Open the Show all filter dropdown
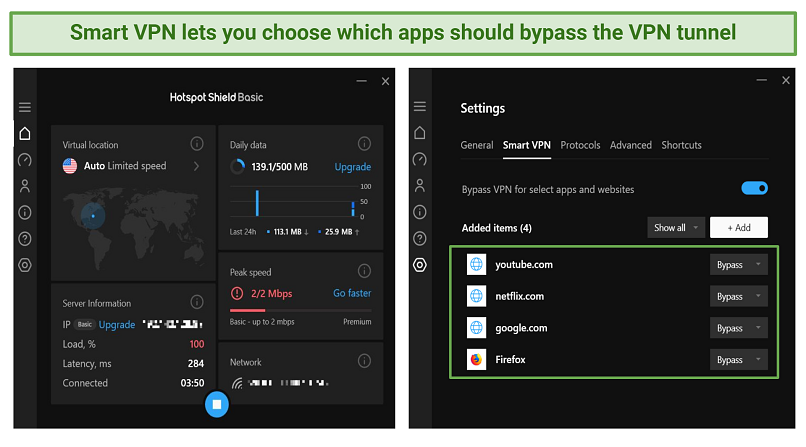Image resolution: width=806 pixels, height=447 pixels. coord(676,228)
